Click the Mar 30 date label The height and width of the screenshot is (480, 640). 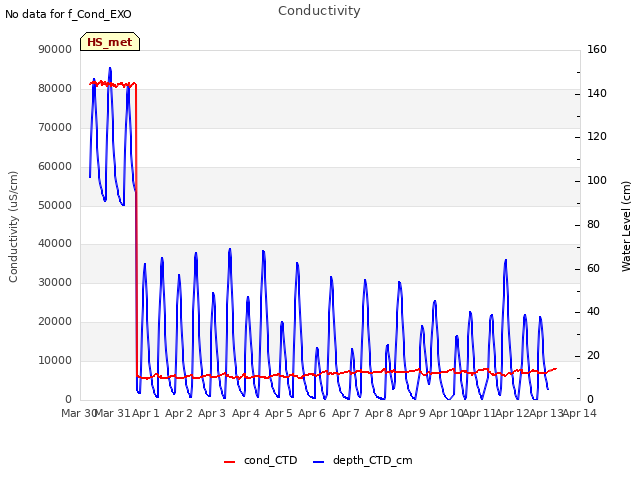click(78, 413)
